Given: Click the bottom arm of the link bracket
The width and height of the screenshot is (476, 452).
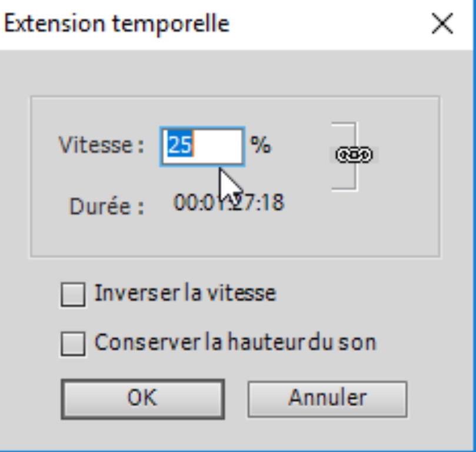Looking at the screenshot, I should coord(344,189).
